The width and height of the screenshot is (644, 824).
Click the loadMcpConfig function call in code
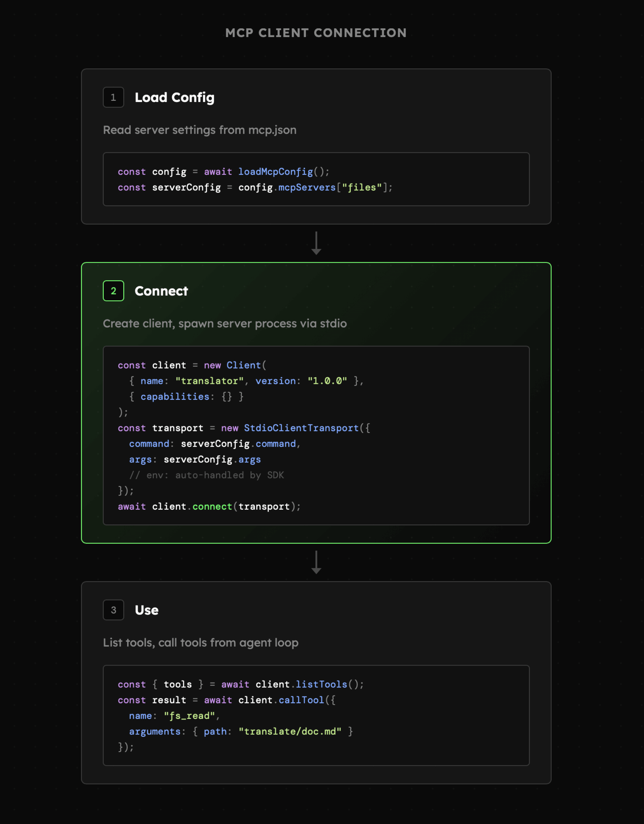coord(275,172)
